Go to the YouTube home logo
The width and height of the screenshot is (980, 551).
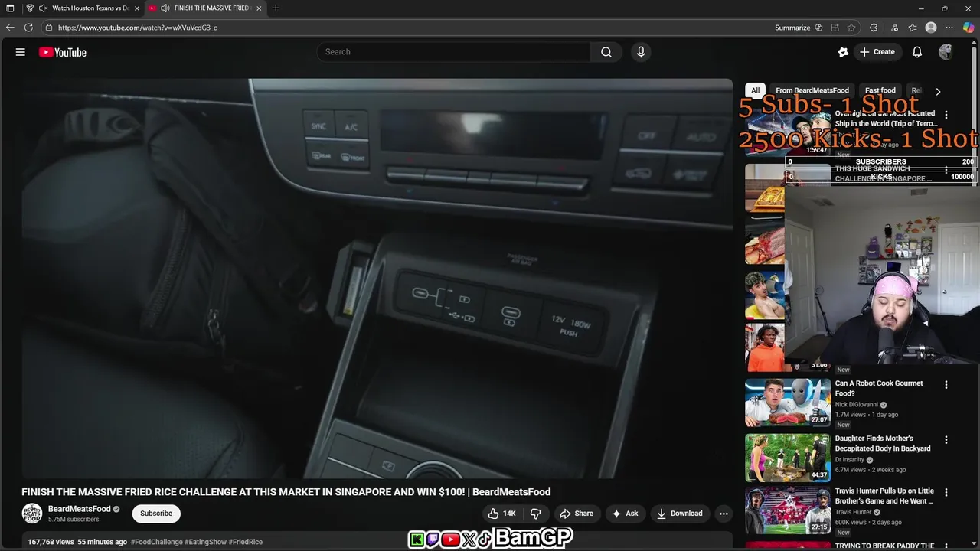pos(63,52)
